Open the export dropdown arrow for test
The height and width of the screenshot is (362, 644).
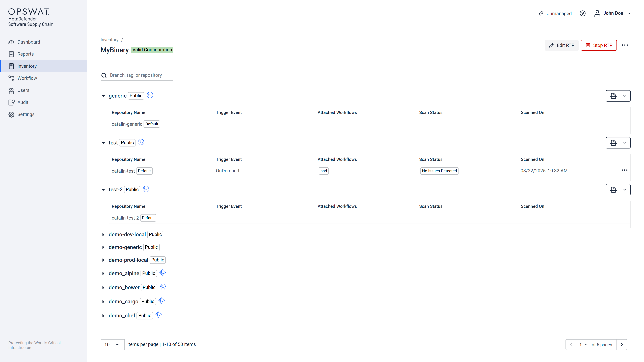coord(625,143)
